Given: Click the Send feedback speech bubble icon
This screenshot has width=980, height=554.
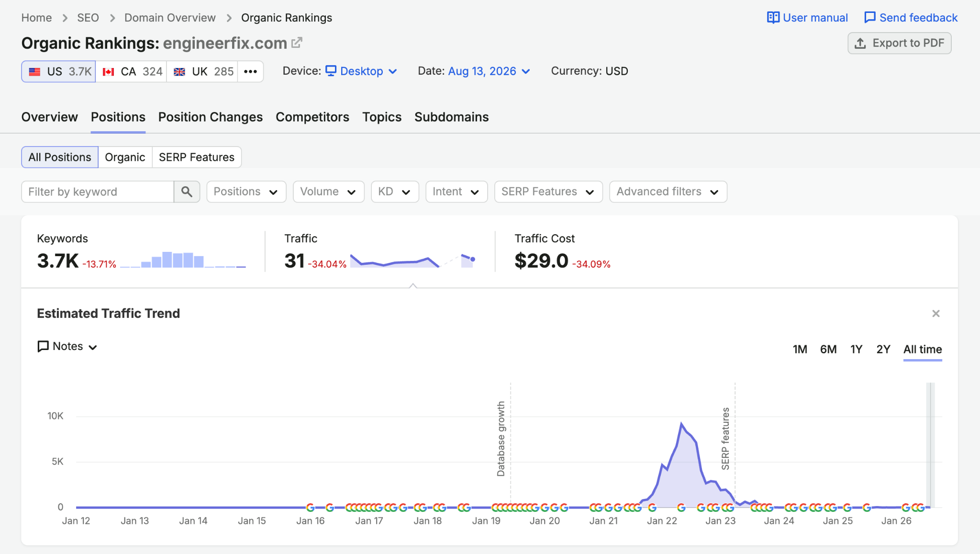Looking at the screenshot, I should [x=869, y=18].
